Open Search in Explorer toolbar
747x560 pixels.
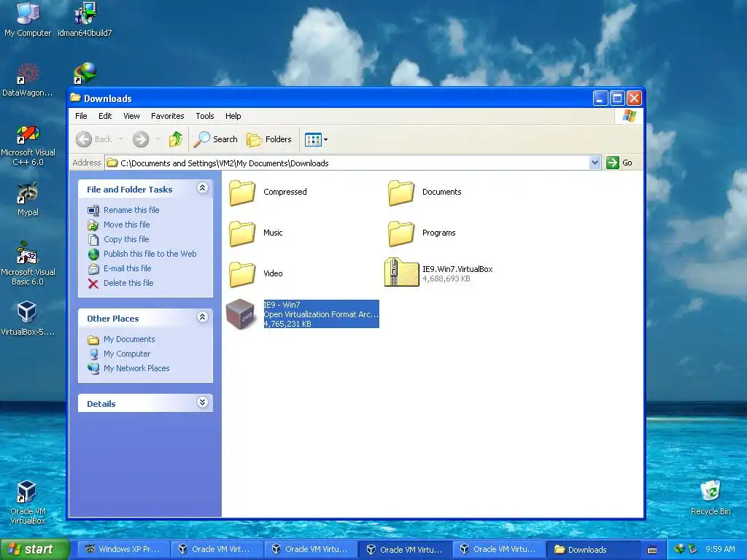pyautogui.click(x=216, y=139)
